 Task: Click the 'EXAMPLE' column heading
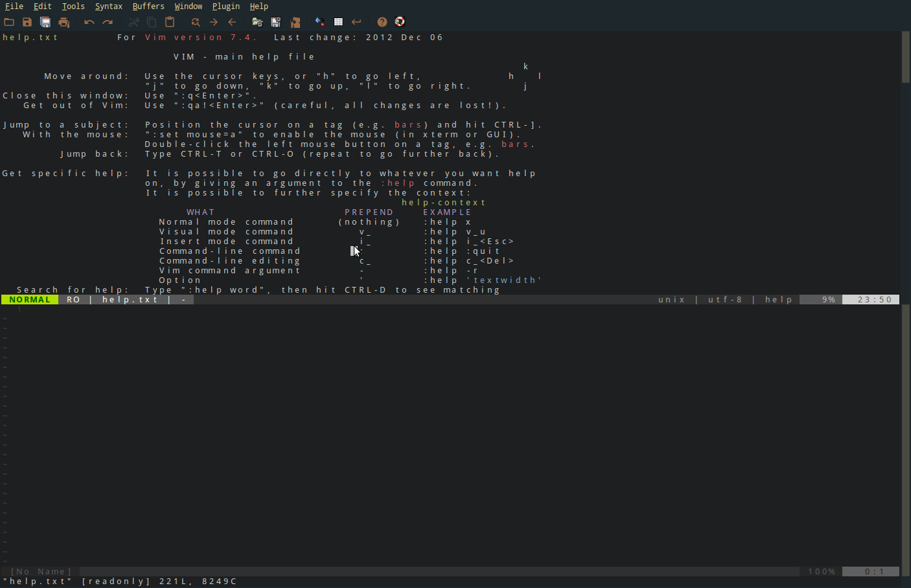(448, 212)
